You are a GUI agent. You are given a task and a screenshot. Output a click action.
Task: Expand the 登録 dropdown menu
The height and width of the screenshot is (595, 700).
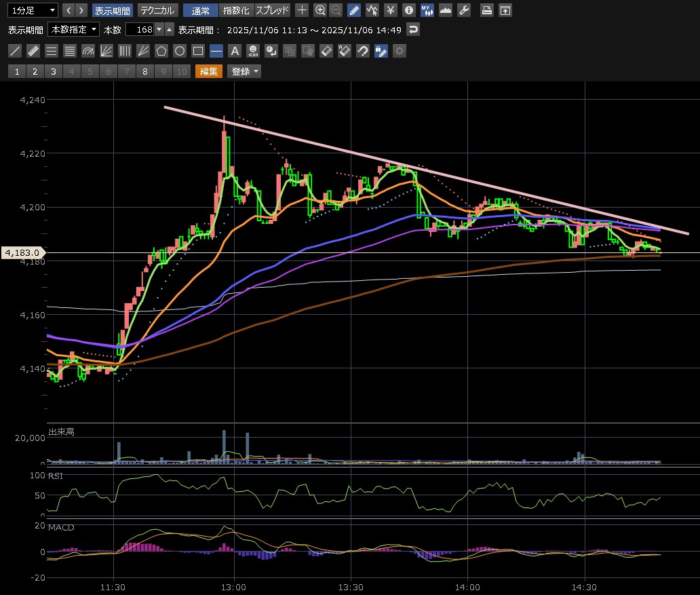click(245, 71)
